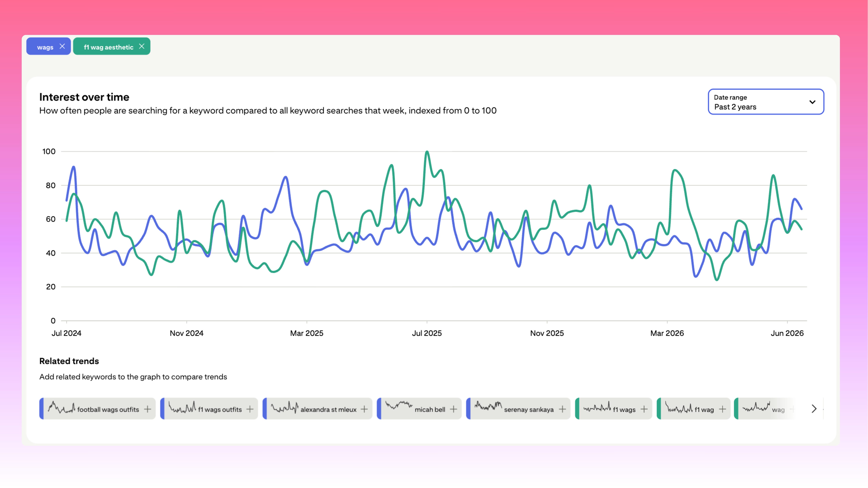Add f1 wags outfits using plus icon
Viewport: 868px width, 488px height.
tap(250, 409)
